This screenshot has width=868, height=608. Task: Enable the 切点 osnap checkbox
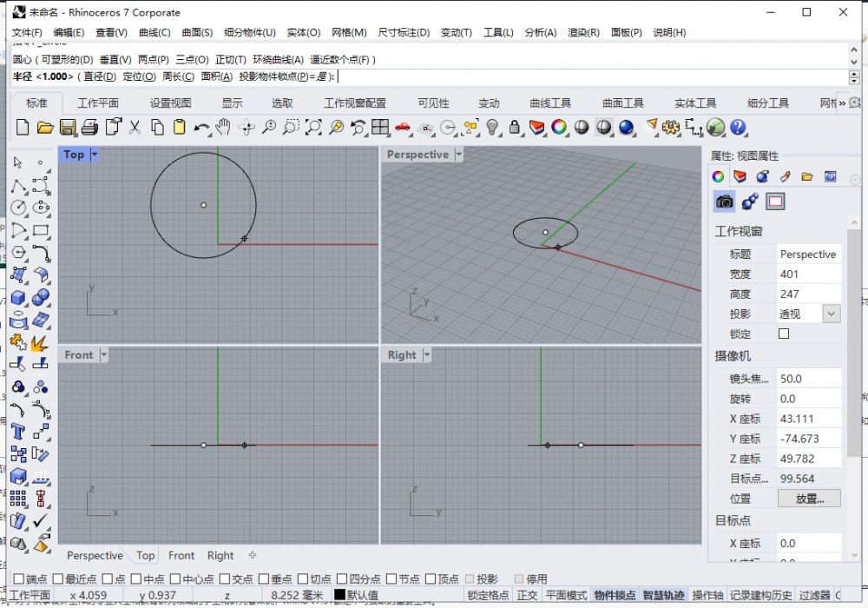[302, 578]
